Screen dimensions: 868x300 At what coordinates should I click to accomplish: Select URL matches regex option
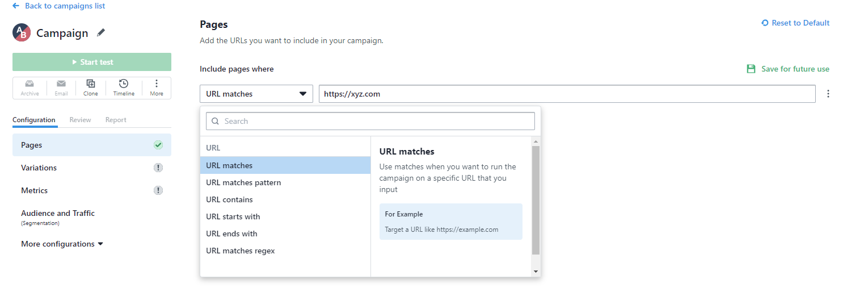tap(241, 251)
